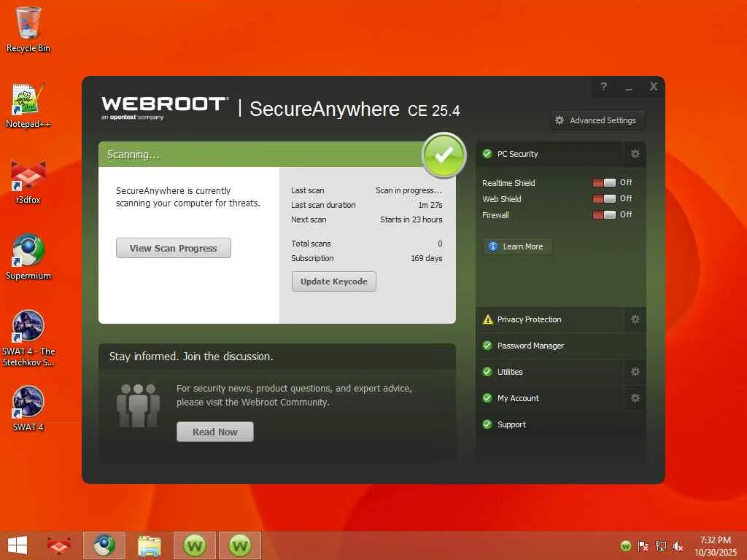Toggle the Web Shield switch
This screenshot has height=560, width=747.
tap(604, 198)
